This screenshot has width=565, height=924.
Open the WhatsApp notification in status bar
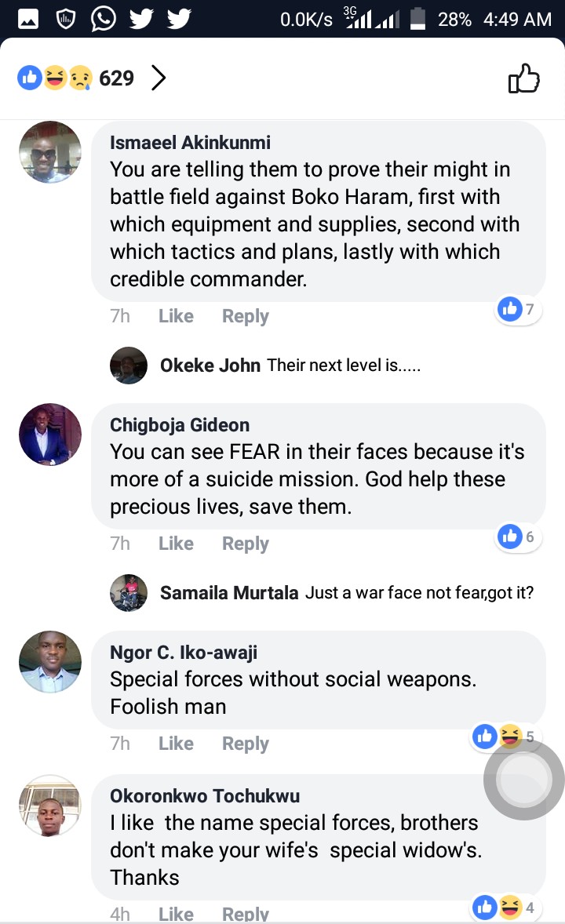[104, 19]
